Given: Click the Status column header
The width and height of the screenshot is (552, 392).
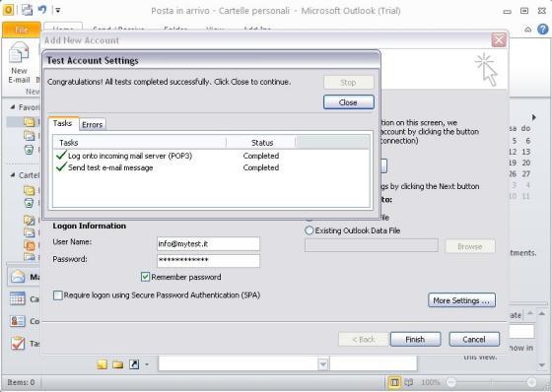Looking at the screenshot, I should click(x=261, y=143).
